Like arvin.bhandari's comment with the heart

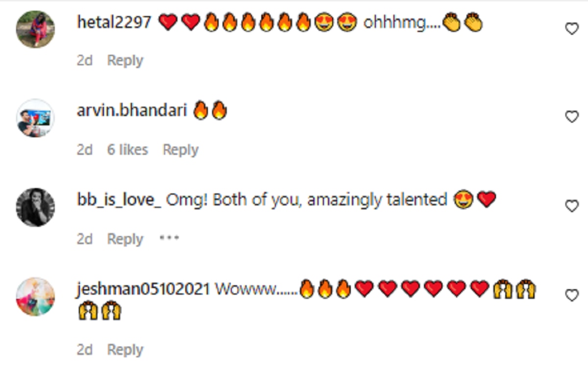[x=572, y=117]
